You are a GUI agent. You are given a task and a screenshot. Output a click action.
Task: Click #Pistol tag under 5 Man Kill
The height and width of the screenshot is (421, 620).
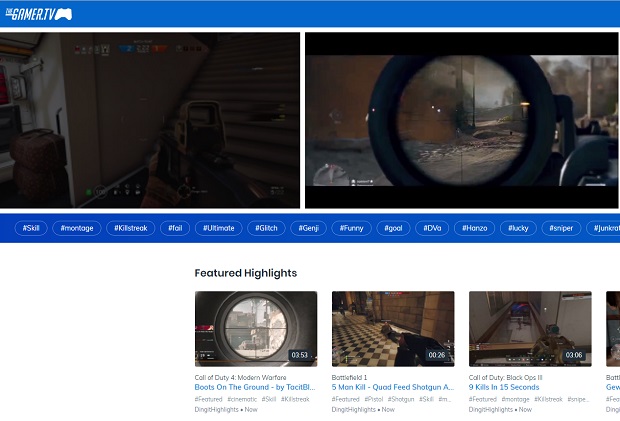(374, 399)
